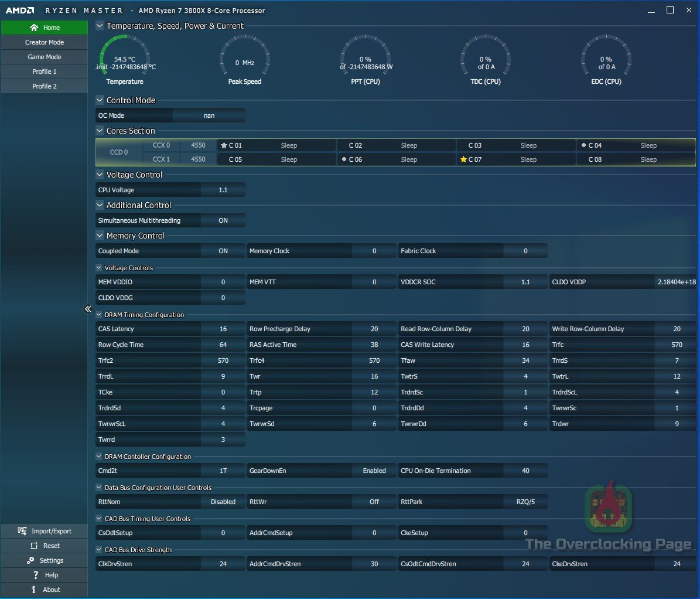This screenshot has width=700, height=599.
Task: Click the Import/Export icon
Action: [22, 531]
